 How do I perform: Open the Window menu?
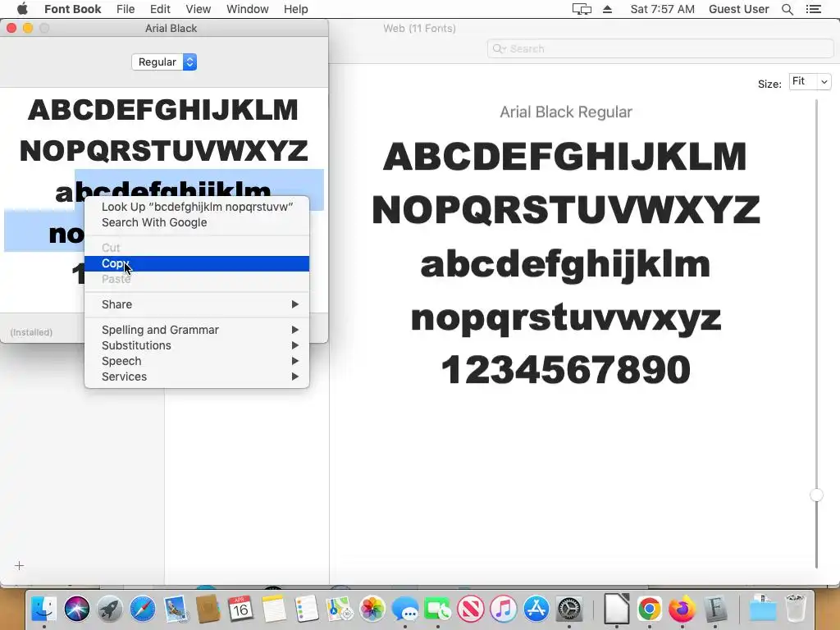[x=247, y=9]
